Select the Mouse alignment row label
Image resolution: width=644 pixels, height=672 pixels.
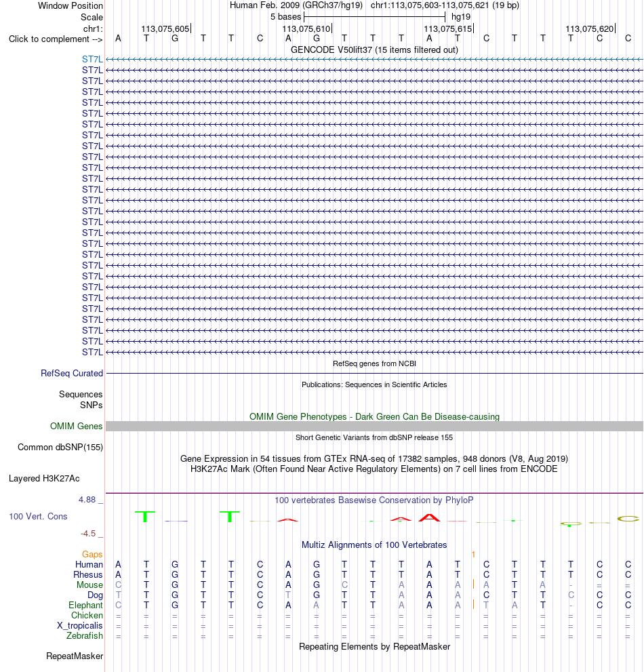click(90, 585)
